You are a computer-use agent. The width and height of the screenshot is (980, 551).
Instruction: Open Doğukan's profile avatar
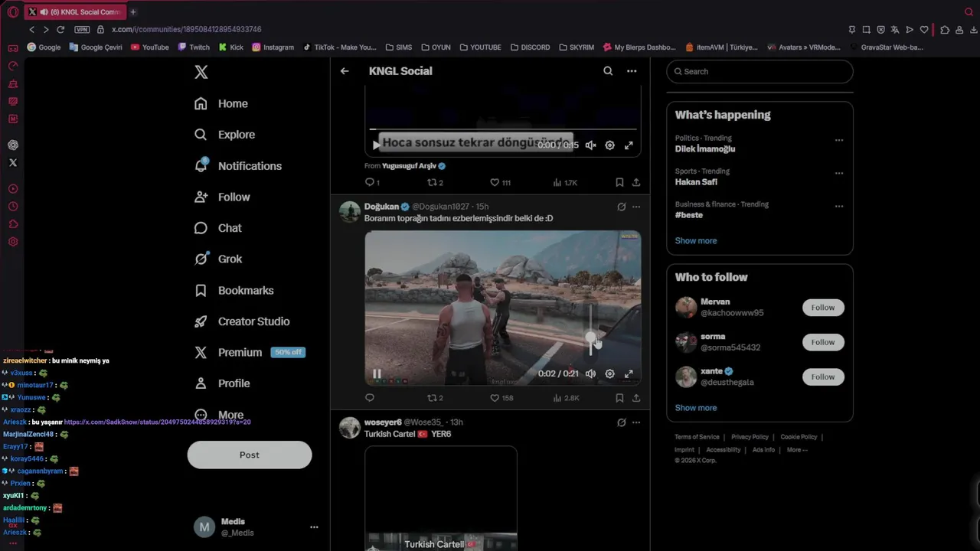350,212
